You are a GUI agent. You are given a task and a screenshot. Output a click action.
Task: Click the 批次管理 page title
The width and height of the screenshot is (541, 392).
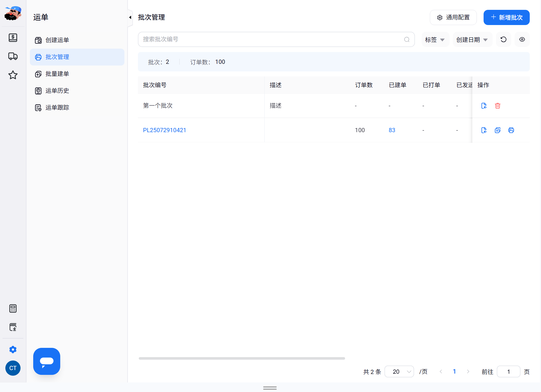click(x=151, y=17)
